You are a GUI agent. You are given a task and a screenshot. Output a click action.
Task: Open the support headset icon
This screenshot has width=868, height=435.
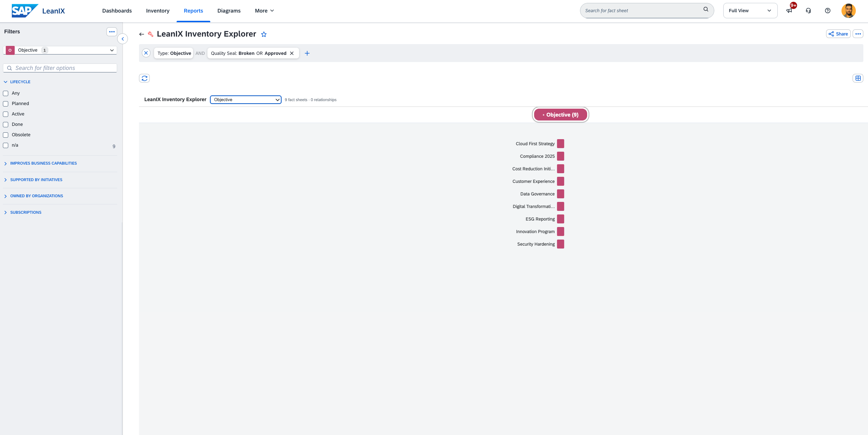[808, 10]
